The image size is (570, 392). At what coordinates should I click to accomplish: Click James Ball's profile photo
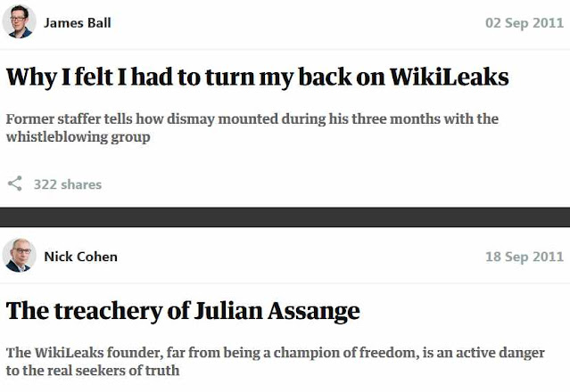(x=20, y=21)
